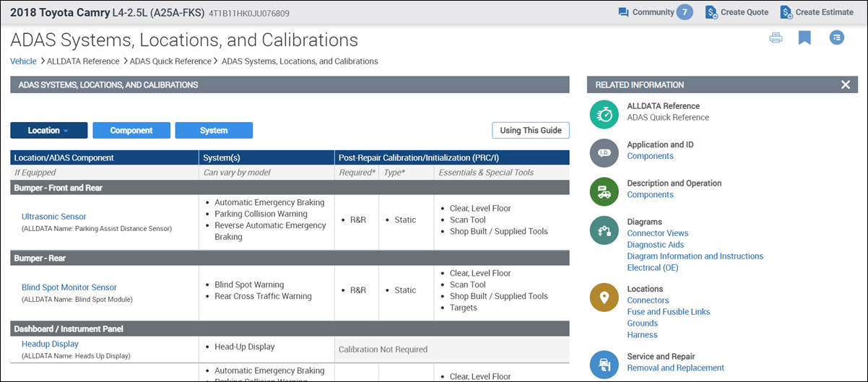This screenshot has height=382, width=868.
Task: Click the Locations pin icon
Action: (604, 298)
